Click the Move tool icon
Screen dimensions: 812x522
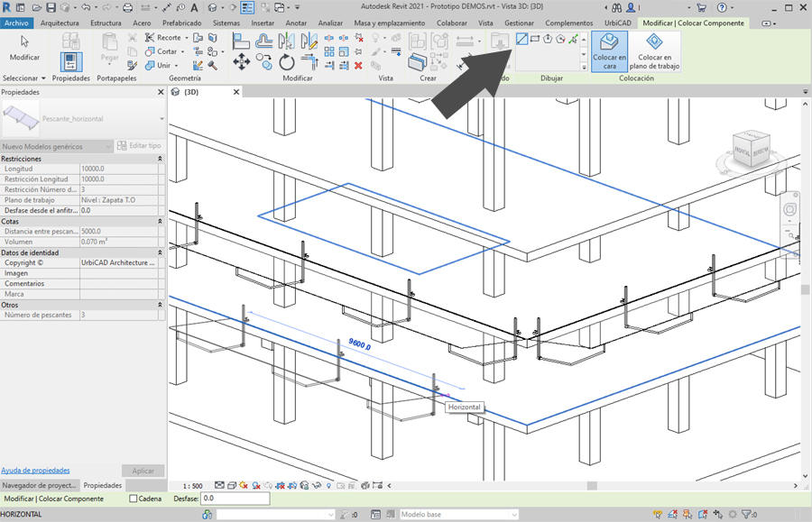coord(241,62)
